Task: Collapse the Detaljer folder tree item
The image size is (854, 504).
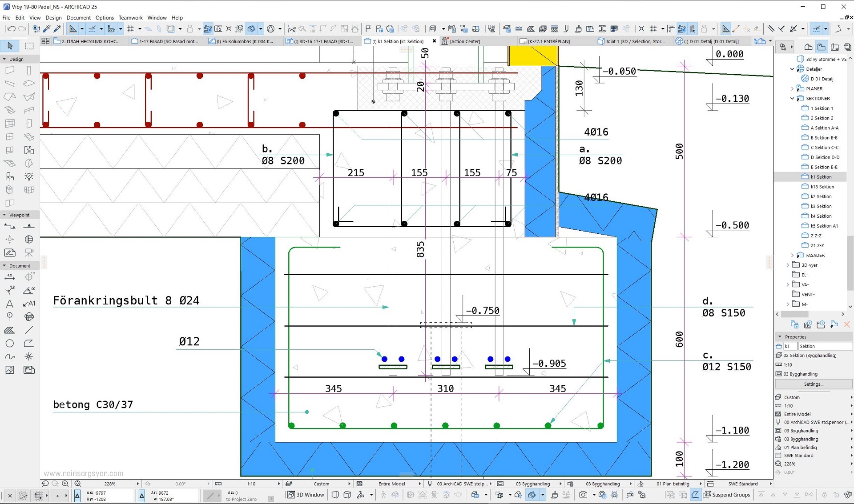Action: pyautogui.click(x=792, y=68)
